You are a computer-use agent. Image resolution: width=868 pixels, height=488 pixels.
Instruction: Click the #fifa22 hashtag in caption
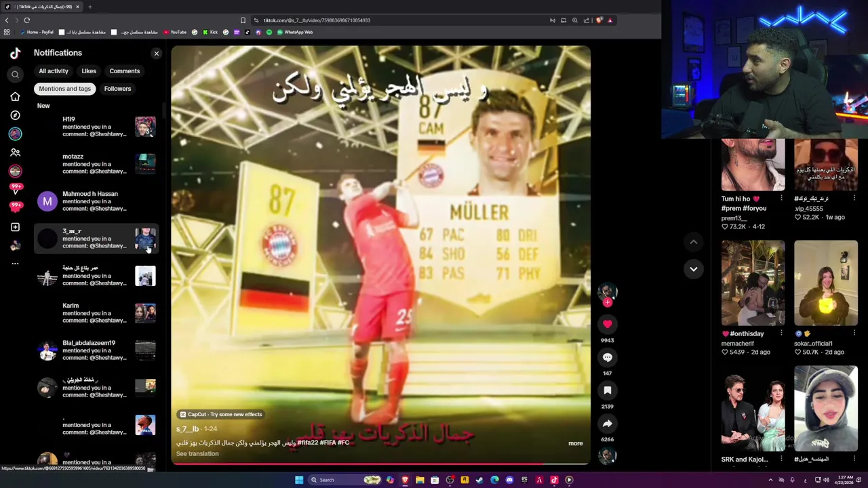pos(309,443)
